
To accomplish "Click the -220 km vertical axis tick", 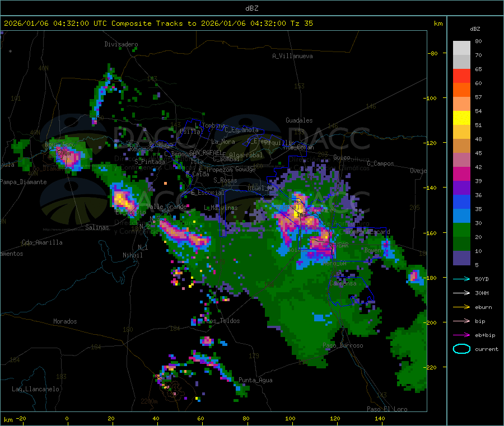I will 430,367.
